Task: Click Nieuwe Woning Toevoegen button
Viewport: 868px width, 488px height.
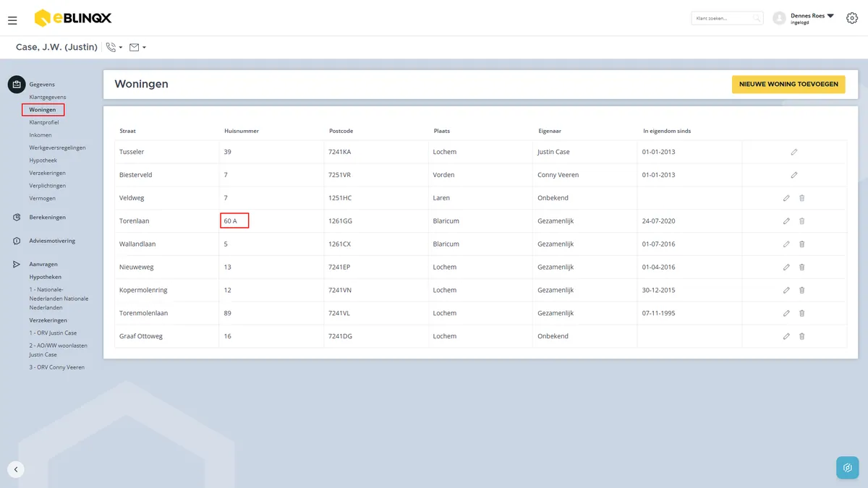Action: 788,84
